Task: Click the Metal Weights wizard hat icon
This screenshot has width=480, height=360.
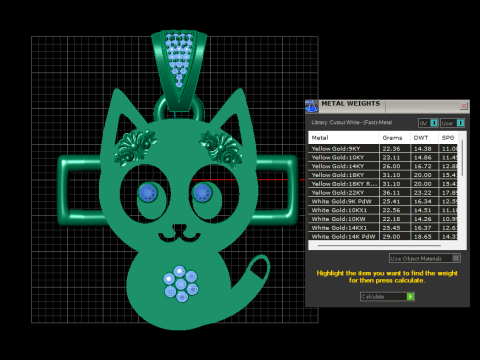Action: [x=312, y=106]
